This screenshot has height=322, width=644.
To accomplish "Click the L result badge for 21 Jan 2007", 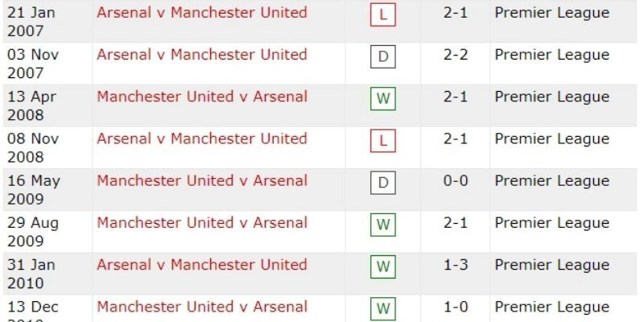I will (x=382, y=15).
